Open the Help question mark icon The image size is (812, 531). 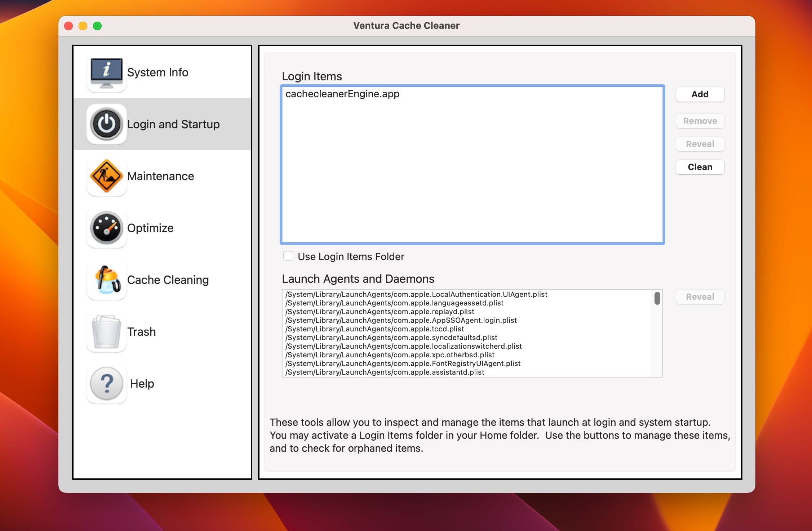tap(106, 384)
